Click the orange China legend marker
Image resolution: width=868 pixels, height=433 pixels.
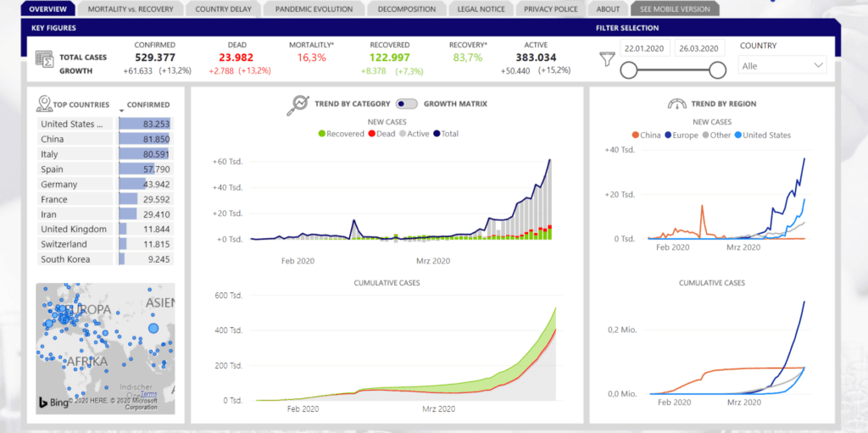click(x=635, y=135)
